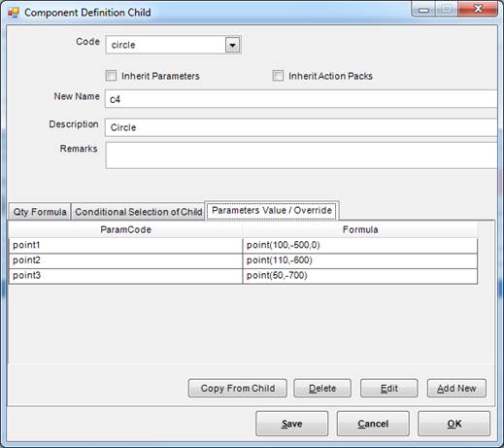Select the point1 parameter row

pyautogui.click(x=243, y=245)
